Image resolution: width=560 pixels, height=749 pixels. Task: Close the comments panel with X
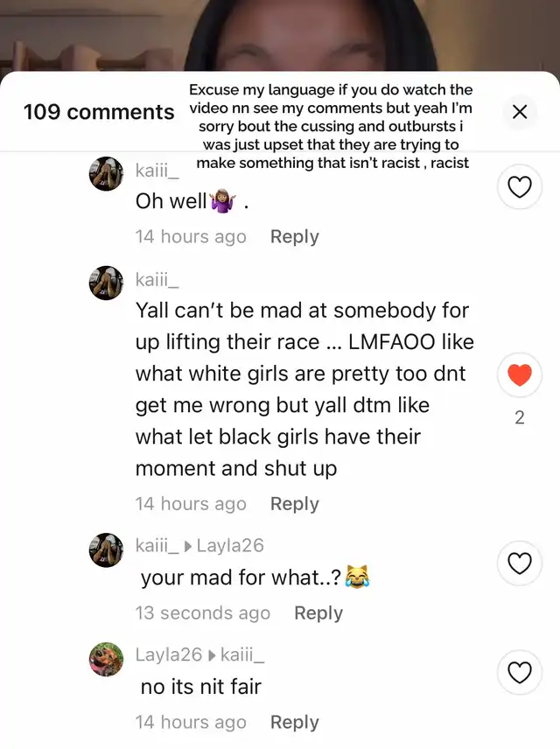(520, 112)
